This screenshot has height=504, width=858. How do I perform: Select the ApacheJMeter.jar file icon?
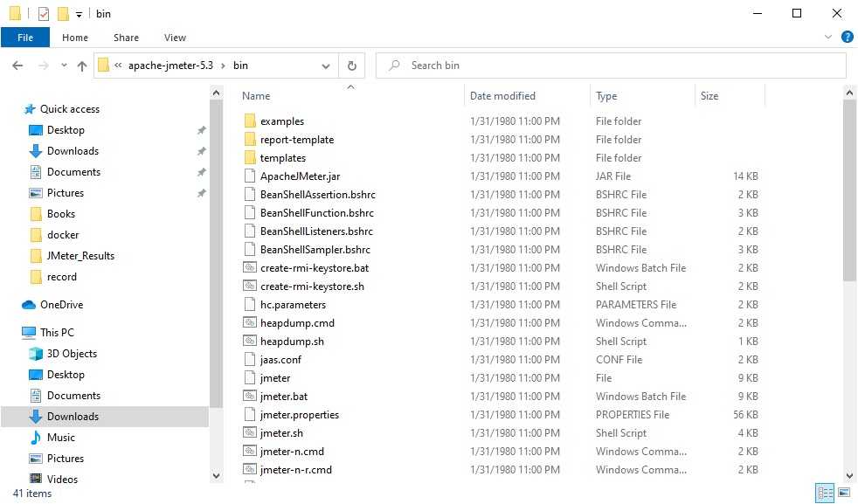click(249, 176)
